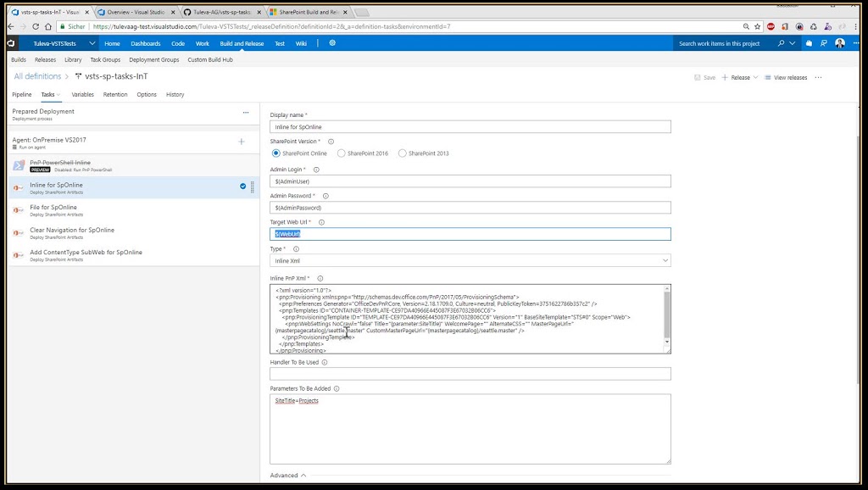868x490 pixels.
Task: Switch to the Variables tab
Action: pyautogui.click(x=82, y=95)
